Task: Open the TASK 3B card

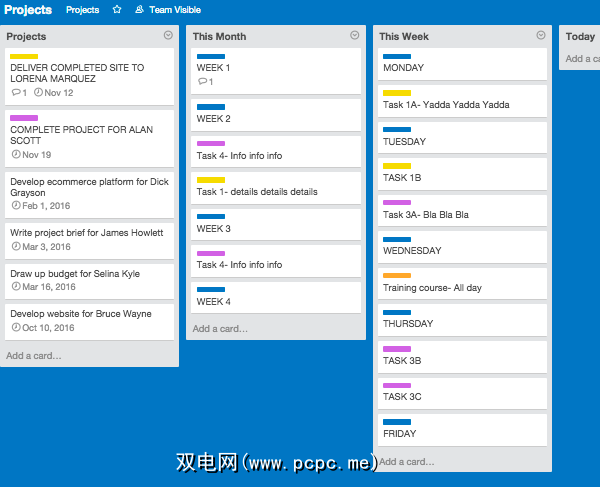Action: [462, 357]
